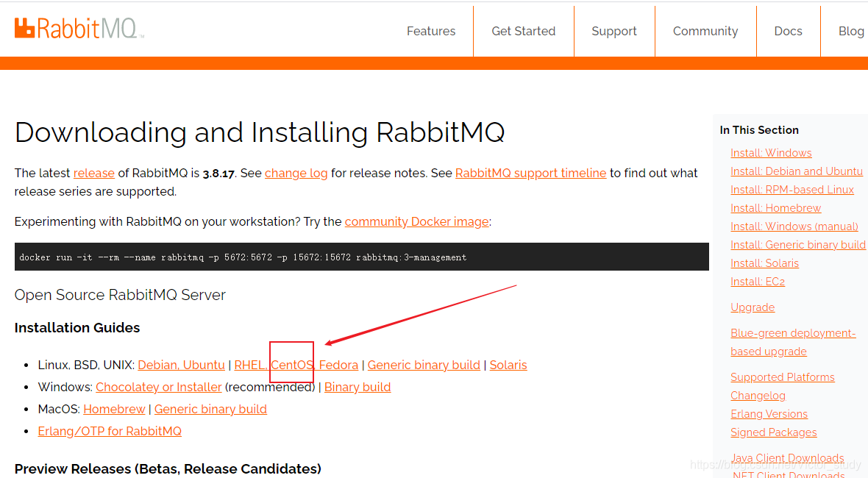Open the Upgrade sidebar link
Screen dimensions: 868x478
pyautogui.click(x=753, y=307)
